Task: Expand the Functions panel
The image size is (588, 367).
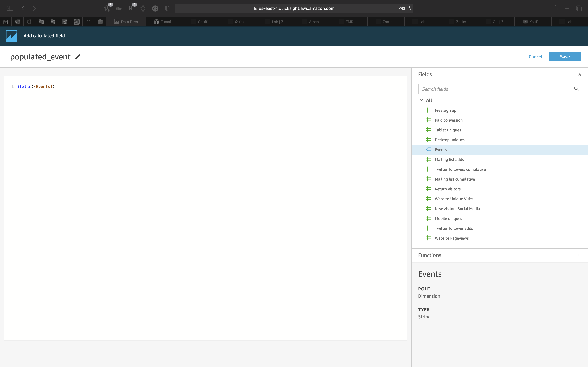Action: [579, 255]
